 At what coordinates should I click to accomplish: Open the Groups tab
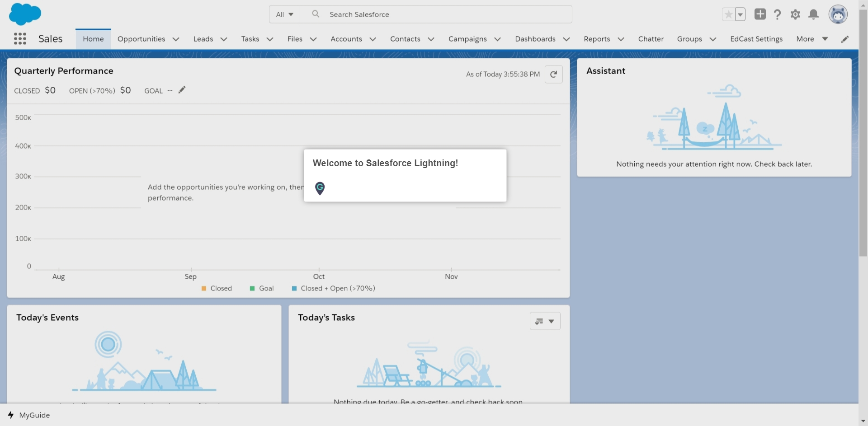(x=689, y=39)
